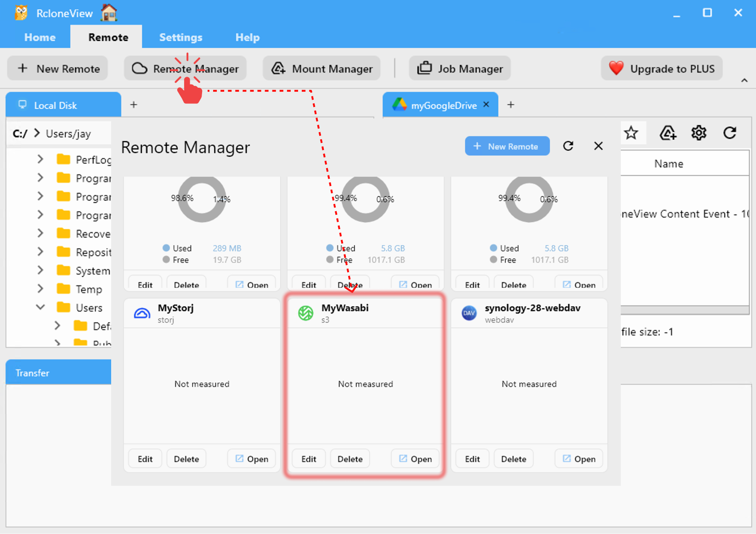Open the Help menu
The width and height of the screenshot is (756, 534).
coord(247,37)
